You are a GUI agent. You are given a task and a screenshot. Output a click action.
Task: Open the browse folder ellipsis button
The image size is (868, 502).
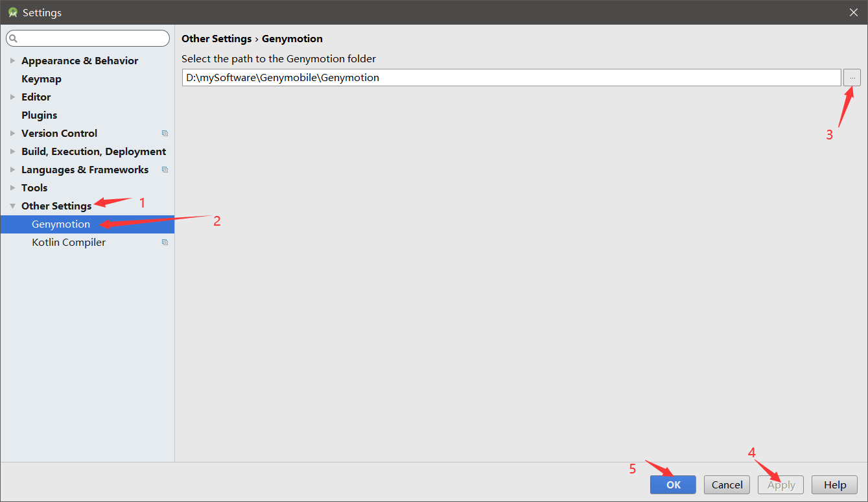click(x=852, y=77)
